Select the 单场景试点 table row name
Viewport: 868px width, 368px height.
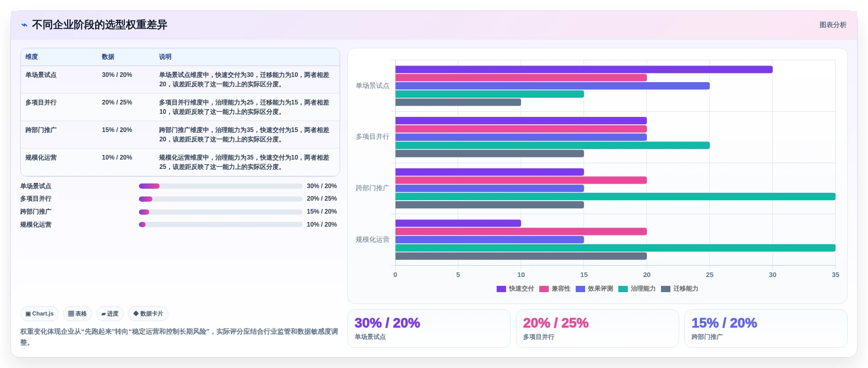click(41, 75)
